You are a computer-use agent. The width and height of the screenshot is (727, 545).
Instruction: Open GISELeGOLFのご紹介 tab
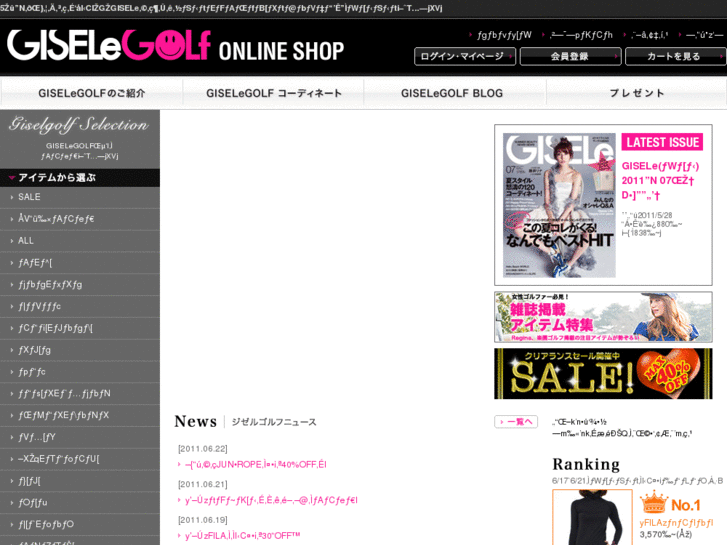(92, 93)
